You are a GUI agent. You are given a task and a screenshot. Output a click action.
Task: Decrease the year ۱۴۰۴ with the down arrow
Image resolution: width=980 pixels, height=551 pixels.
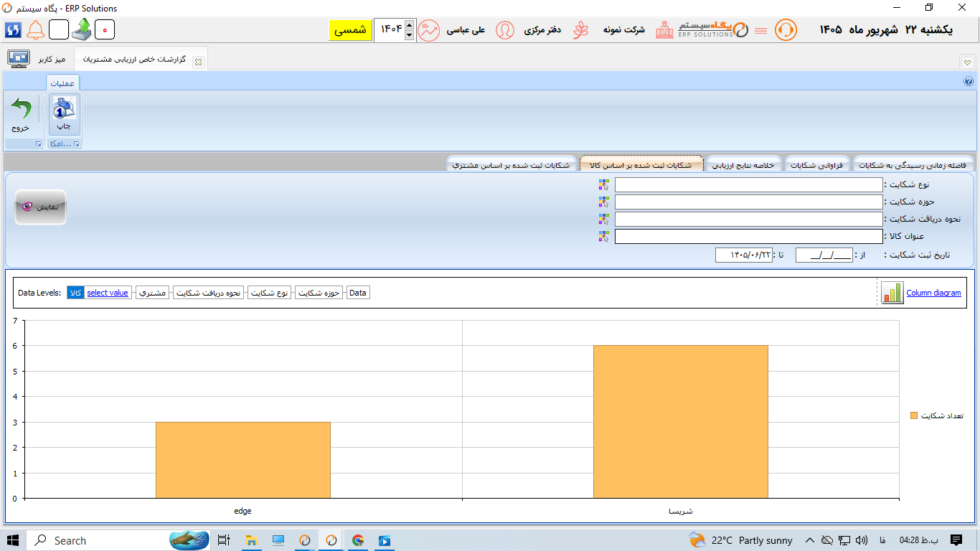(409, 35)
